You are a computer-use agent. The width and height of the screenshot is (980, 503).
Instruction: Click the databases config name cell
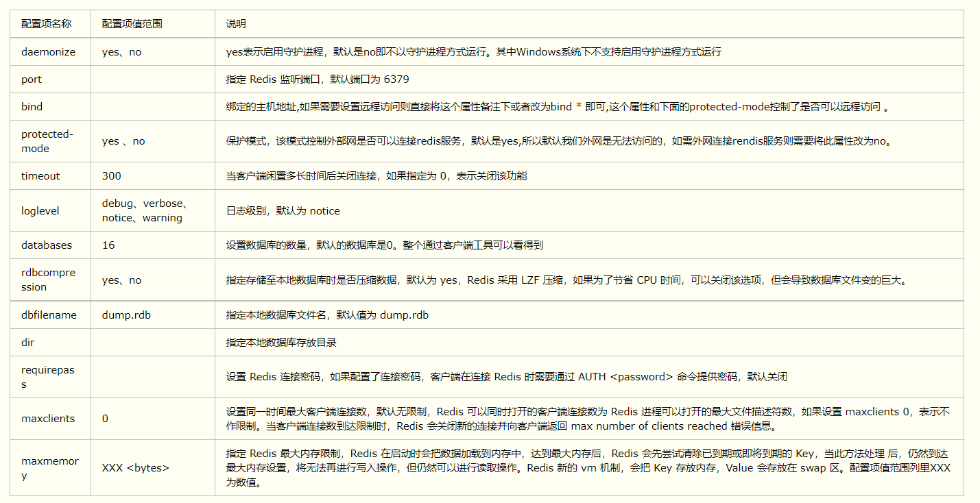50,245
